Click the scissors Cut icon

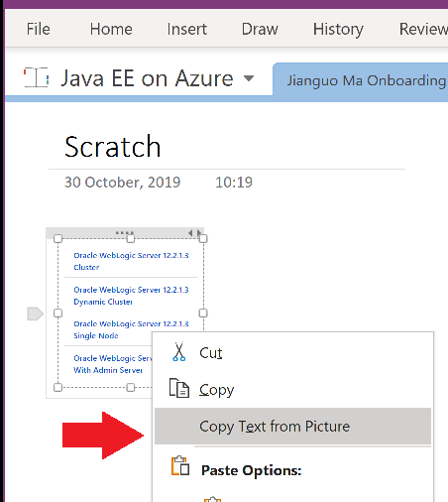coord(178,352)
